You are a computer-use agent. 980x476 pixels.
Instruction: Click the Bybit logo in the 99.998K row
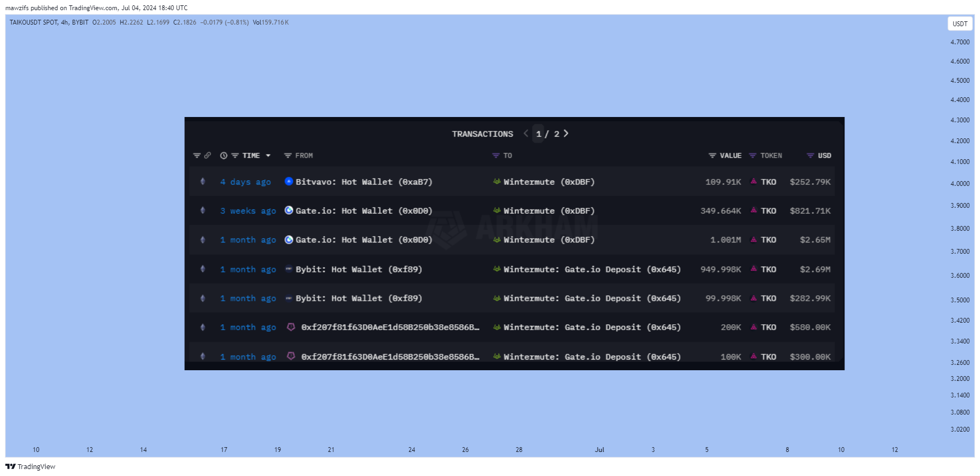pyautogui.click(x=289, y=298)
